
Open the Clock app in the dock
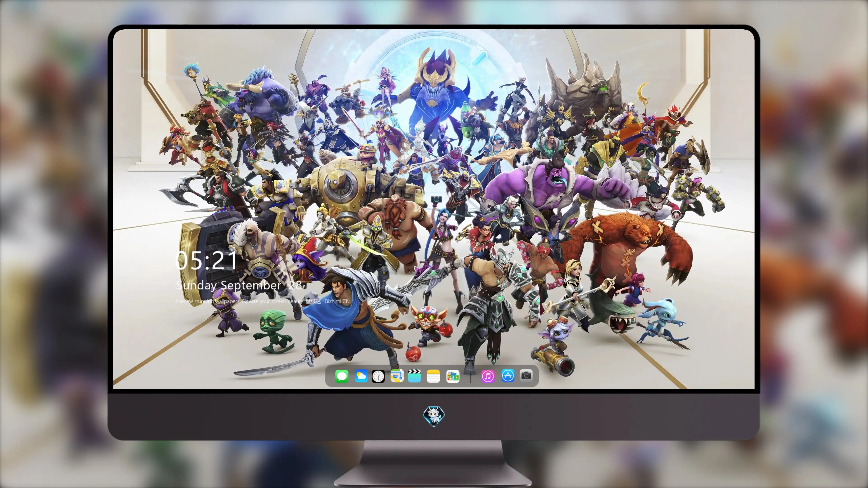[378, 376]
